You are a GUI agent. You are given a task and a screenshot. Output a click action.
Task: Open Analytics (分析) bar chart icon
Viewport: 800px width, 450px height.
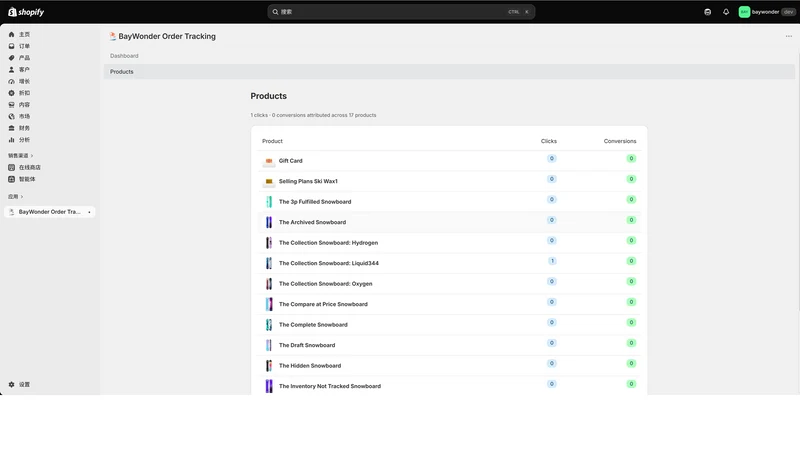click(x=11, y=140)
